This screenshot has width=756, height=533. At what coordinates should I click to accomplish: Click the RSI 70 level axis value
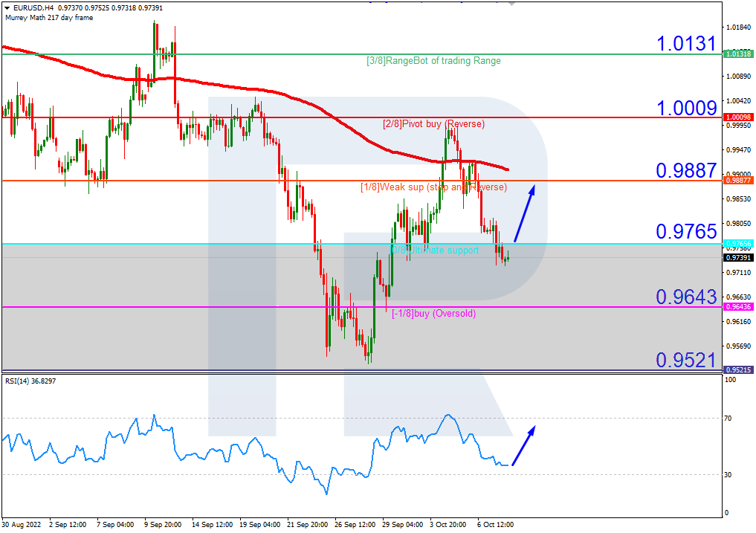(x=729, y=419)
